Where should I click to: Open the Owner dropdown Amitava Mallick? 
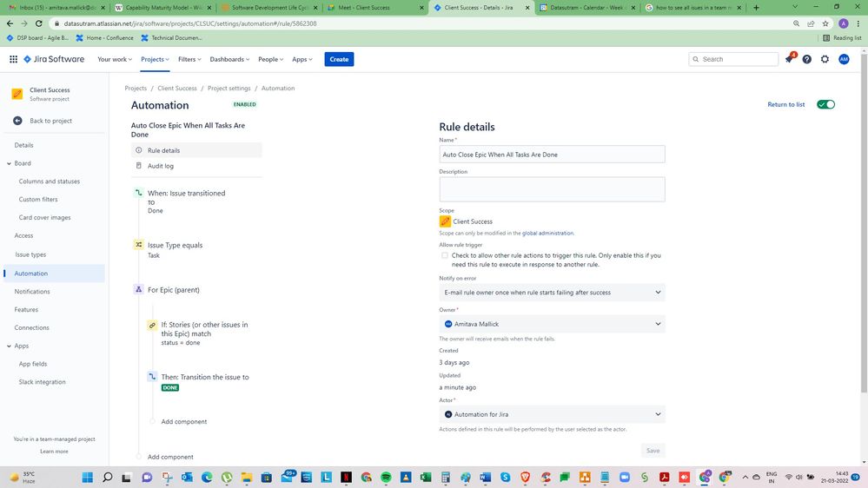pyautogui.click(x=552, y=324)
